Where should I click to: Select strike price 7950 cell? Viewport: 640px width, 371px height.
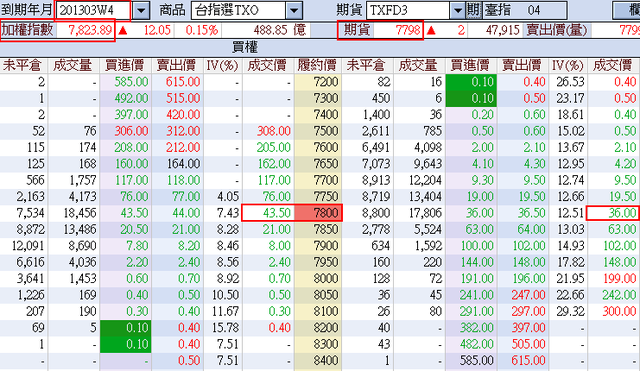click(318, 262)
